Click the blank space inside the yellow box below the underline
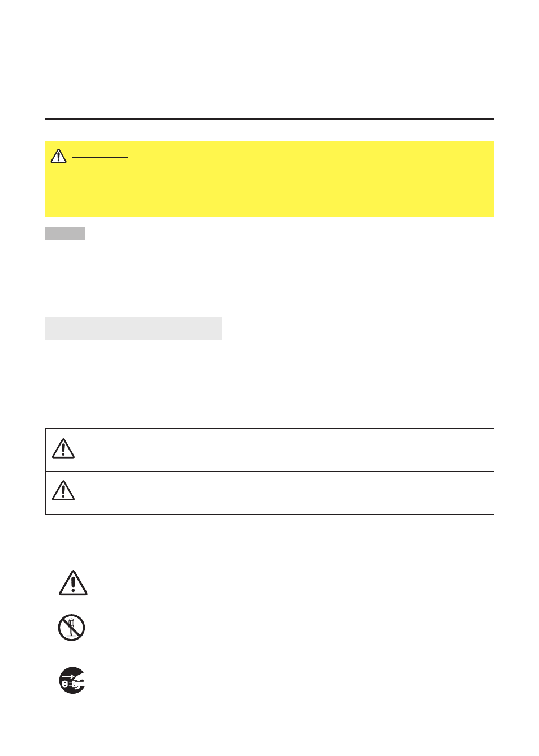 (269, 189)
